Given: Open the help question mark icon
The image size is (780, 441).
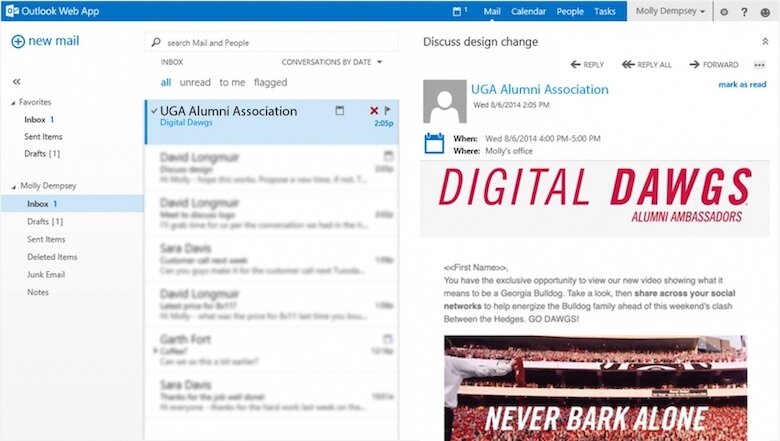Looking at the screenshot, I should tap(744, 11).
